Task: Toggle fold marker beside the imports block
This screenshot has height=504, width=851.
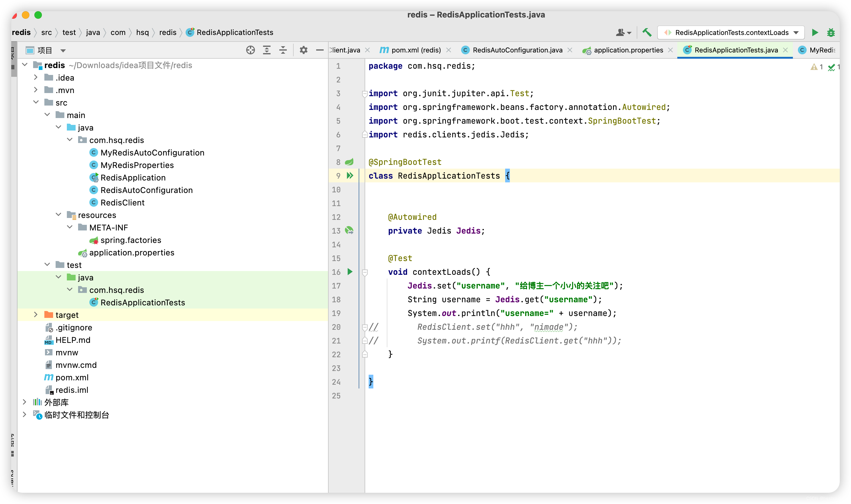Action: tap(365, 93)
